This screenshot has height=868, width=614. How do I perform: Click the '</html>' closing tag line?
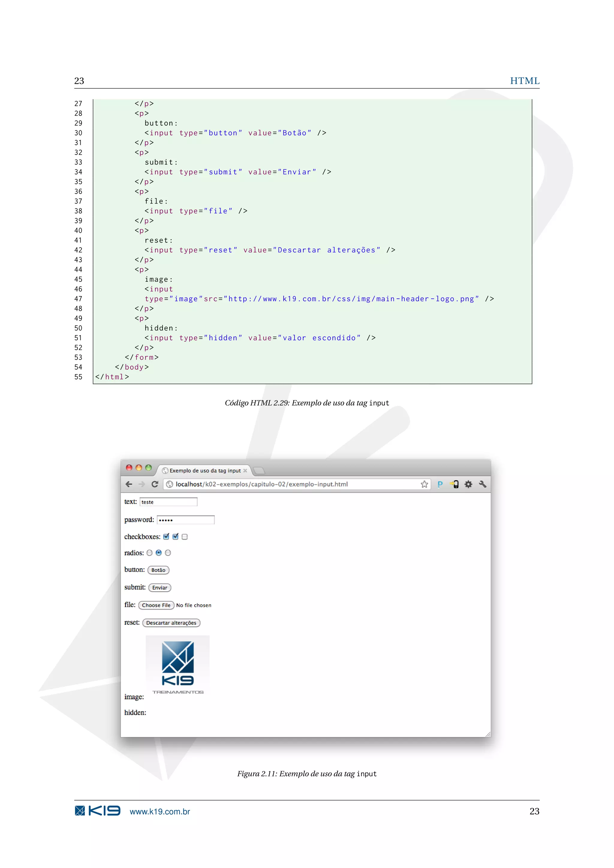(x=112, y=377)
